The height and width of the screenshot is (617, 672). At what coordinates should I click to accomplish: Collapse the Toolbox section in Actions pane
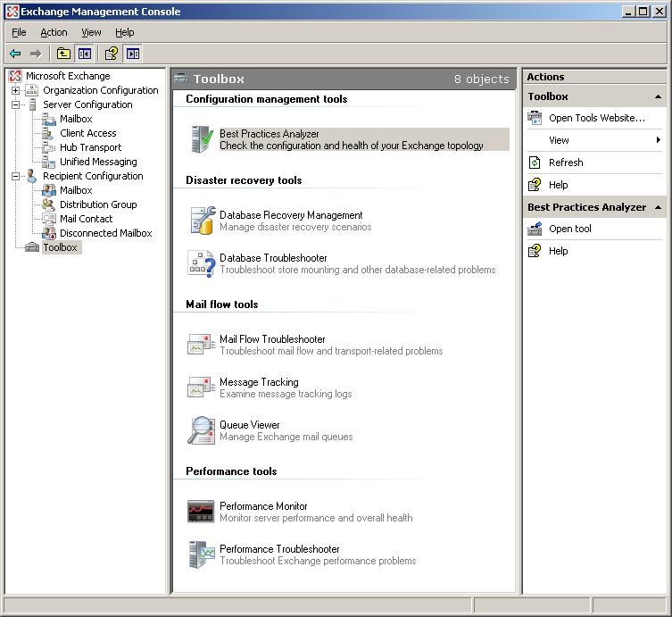pyautogui.click(x=659, y=96)
